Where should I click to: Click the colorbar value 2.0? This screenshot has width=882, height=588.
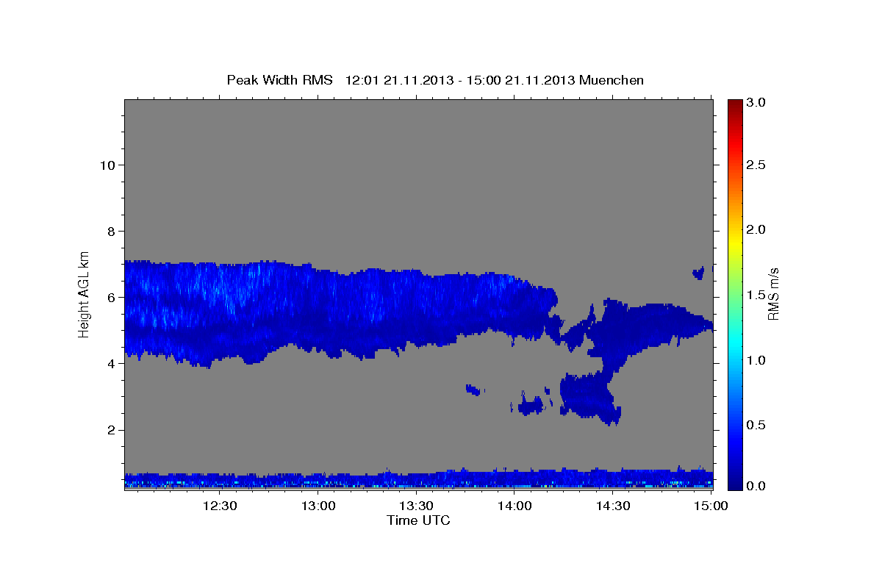click(x=756, y=230)
